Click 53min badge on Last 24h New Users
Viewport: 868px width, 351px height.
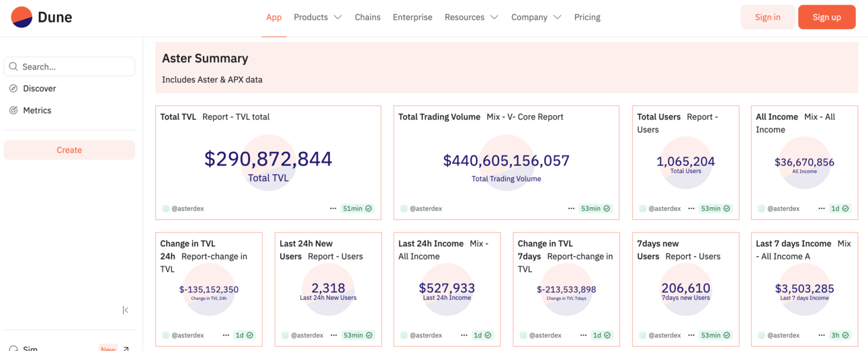pos(359,335)
